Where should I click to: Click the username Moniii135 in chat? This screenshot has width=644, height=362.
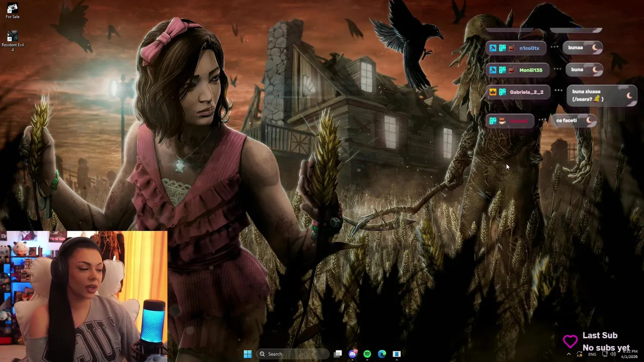(x=531, y=70)
